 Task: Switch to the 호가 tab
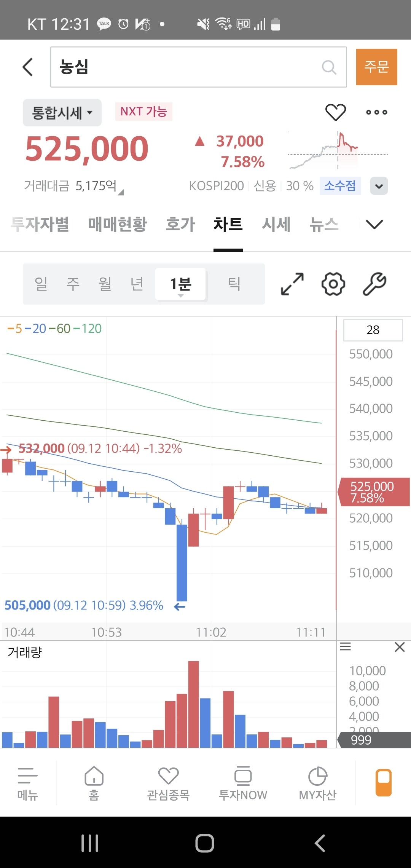[180, 224]
